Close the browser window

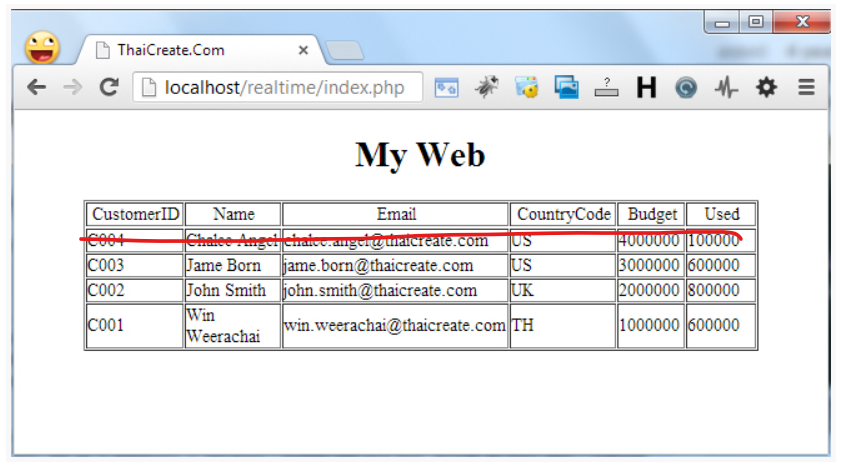click(x=803, y=22)
